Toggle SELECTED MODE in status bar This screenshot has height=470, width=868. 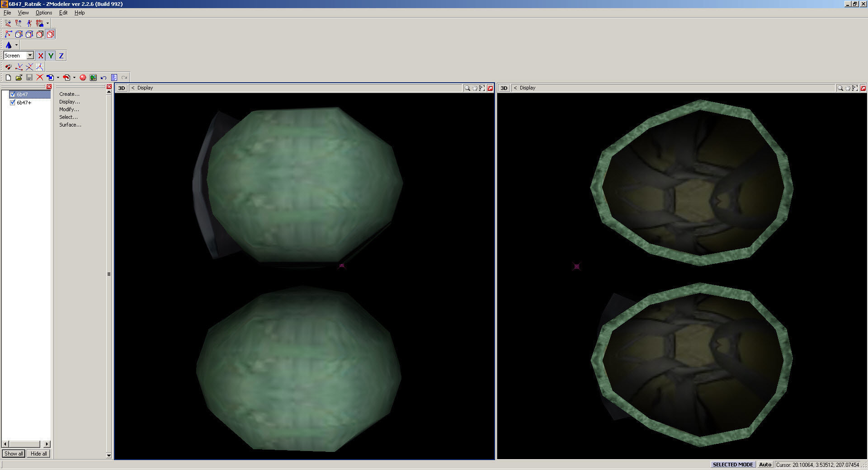point(732,465)
